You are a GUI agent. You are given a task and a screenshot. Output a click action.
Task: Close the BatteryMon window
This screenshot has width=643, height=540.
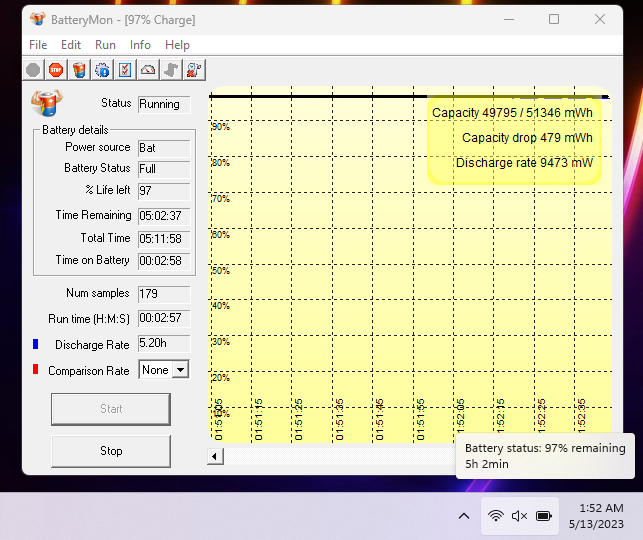(600, 19)
